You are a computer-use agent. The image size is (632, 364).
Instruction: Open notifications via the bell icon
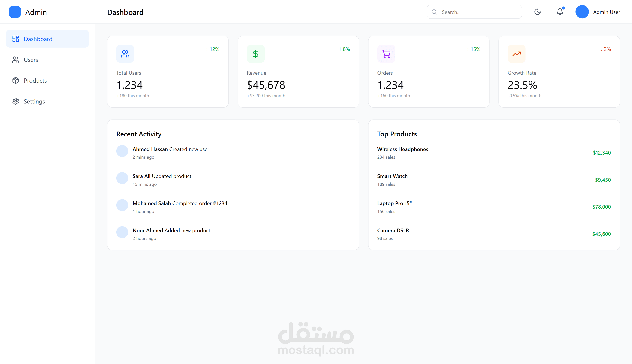pyautogui.click(x=560, y=12)
